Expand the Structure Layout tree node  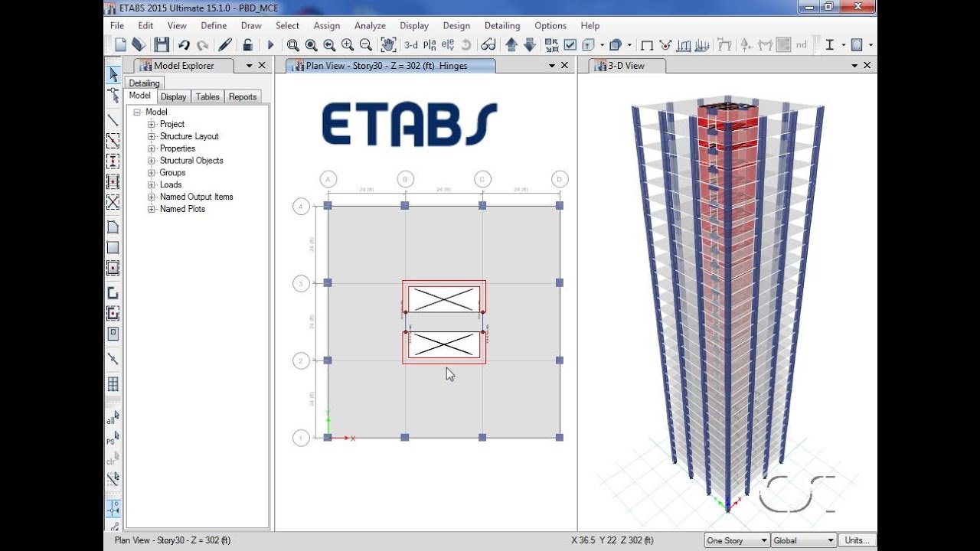151,135
